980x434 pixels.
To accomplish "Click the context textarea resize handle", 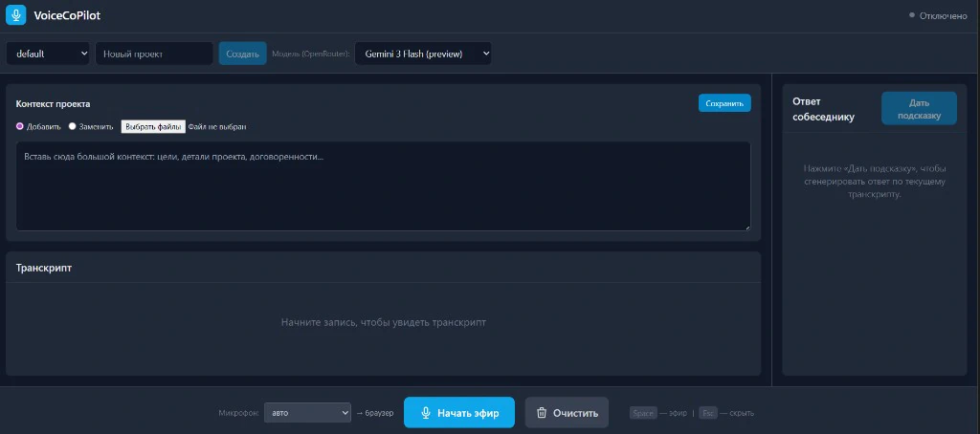I will [x=746, y=228].
